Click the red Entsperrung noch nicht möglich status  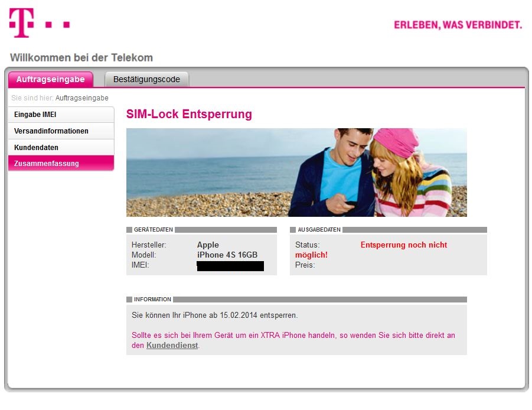[371, 250]
